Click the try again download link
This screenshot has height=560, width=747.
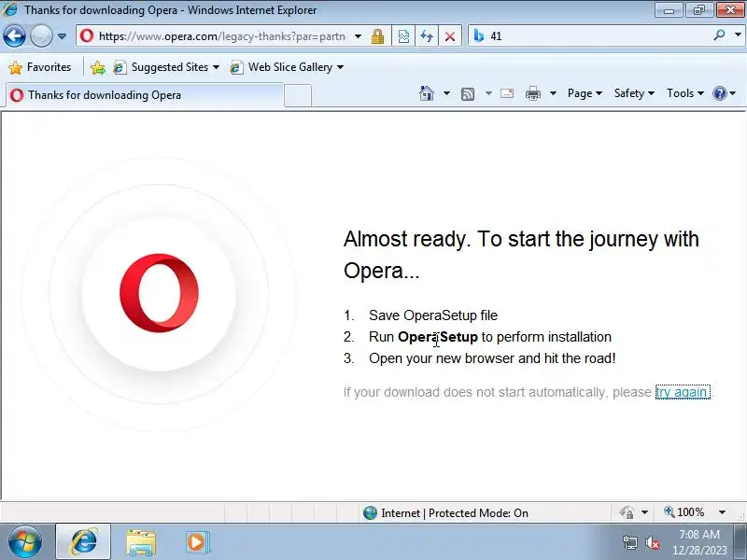click(683, 392)
